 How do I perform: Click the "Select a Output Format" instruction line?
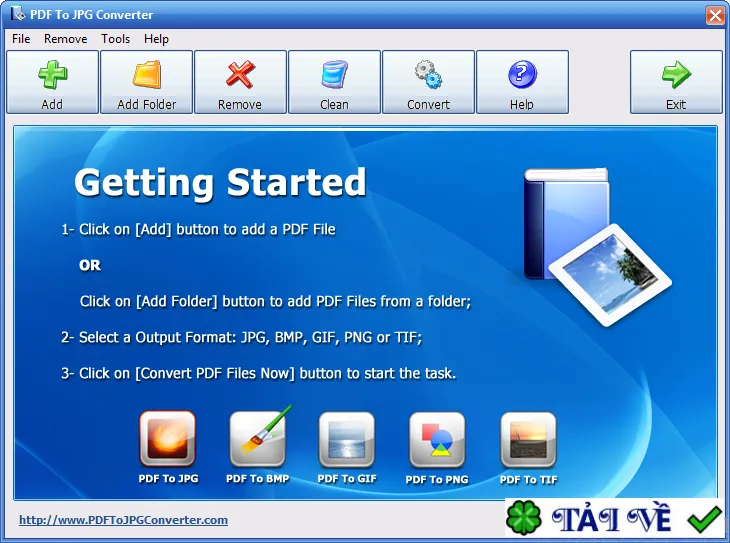(242, 337)
